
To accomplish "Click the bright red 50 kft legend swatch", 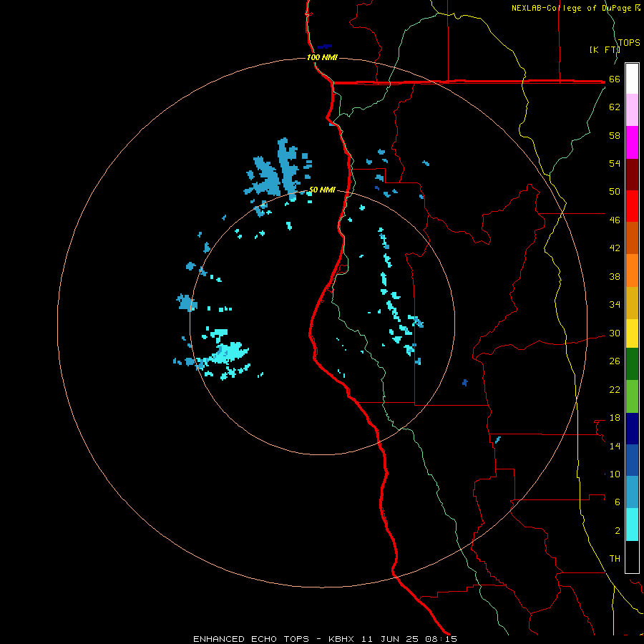I will (x=632, y=206).
